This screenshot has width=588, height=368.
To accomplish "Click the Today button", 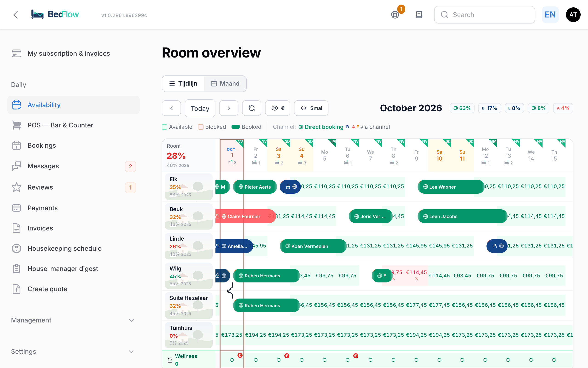I will [200, 108].
